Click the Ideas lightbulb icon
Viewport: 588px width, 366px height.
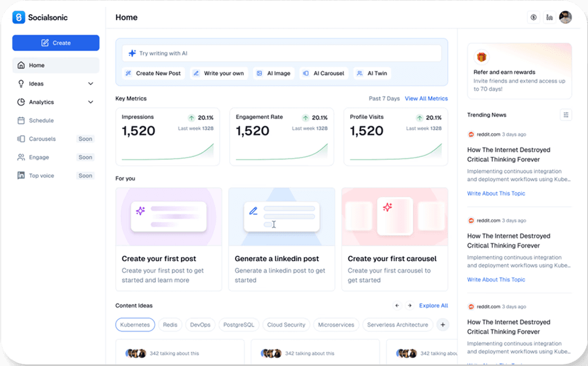click(21, 84)
